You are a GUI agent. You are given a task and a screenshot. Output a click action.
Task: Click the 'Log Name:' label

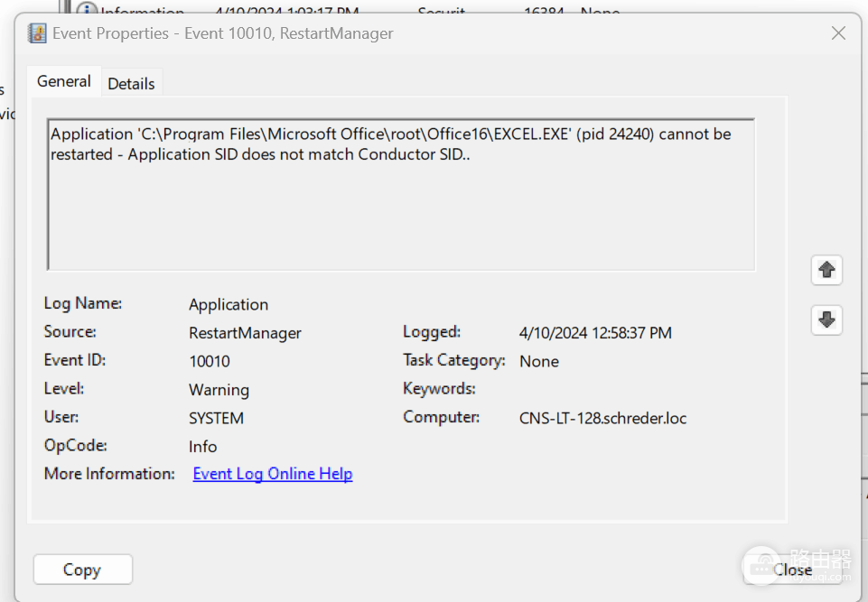(83, 303)
